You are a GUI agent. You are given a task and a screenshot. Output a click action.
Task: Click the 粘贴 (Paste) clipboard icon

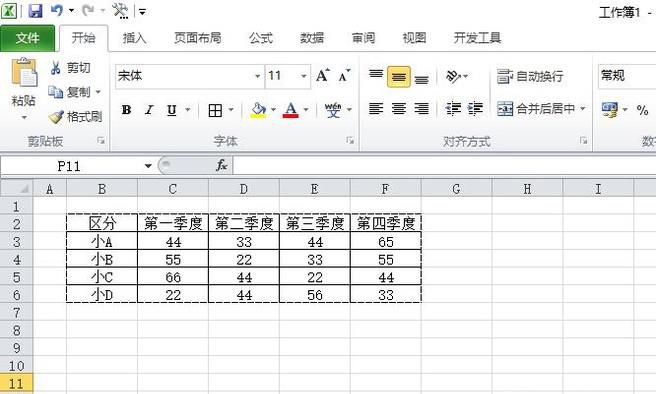(x=24, y=72)
